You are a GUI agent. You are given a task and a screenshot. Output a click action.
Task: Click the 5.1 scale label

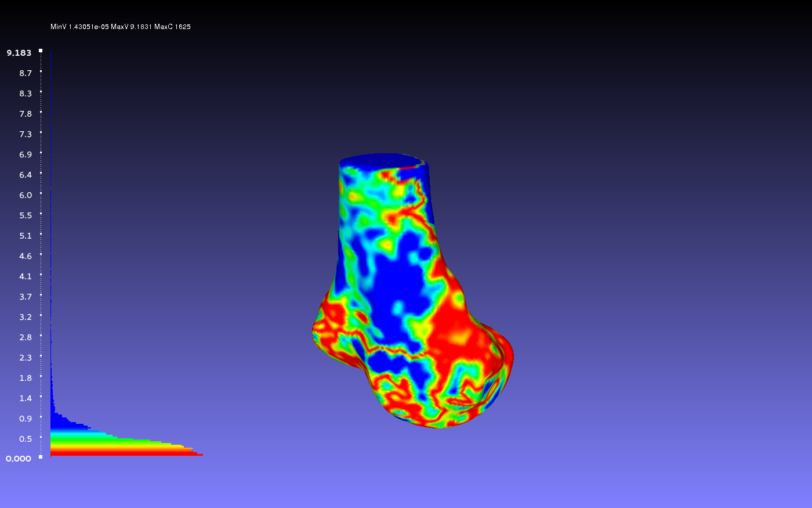tap(26, 236)
